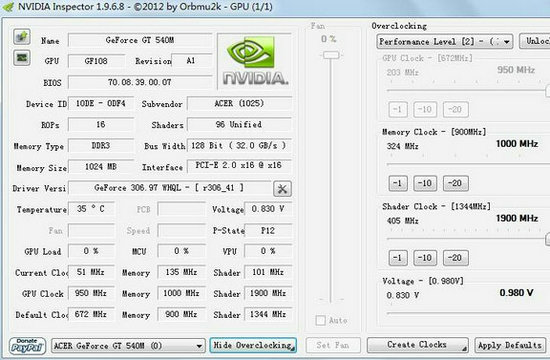Expand the Performance Level [2] dropdown
This screenshot has height=360, width=550.
[445, 42]
